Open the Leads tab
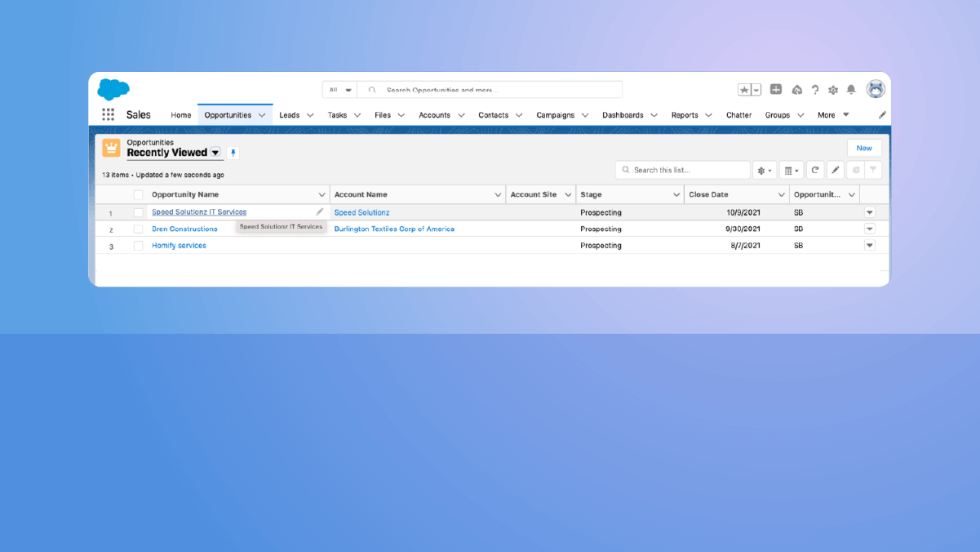Image resolution: width=980 pixels, height=552 pixels. click(x=290, y=115)
